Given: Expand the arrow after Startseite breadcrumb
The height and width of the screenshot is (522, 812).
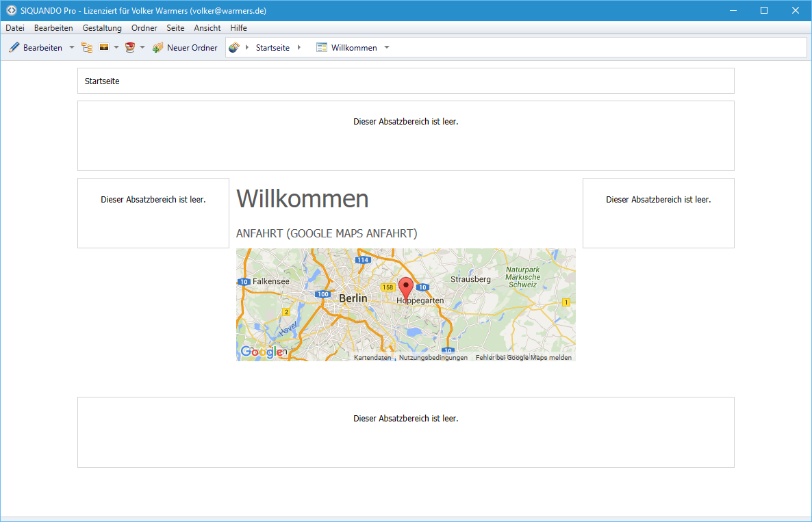Looking at the screenshot, I should [299, 48].
